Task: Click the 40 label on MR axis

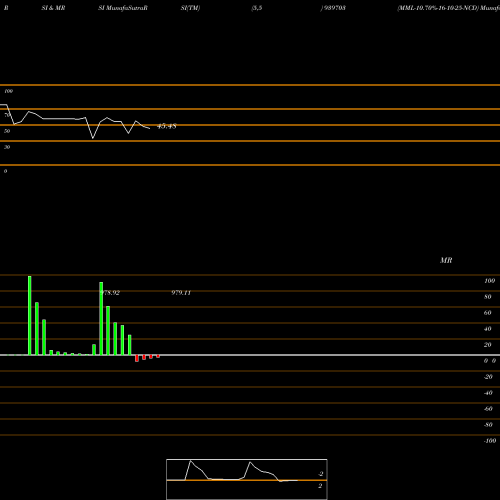Action: coord(488,329)
